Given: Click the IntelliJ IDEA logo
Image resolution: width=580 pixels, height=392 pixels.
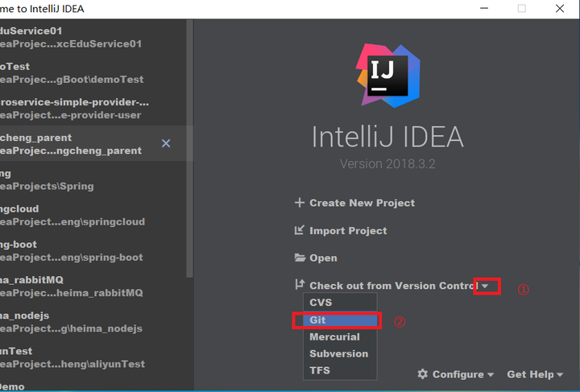Looking at the screenshot, I should pos(387,76).
